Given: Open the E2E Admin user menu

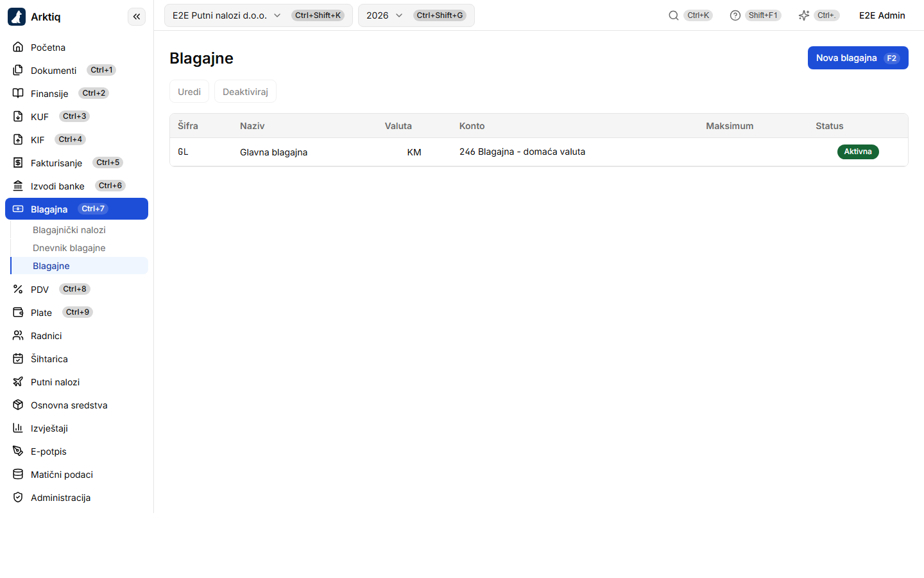Looking at the screenshot, I should point(882,15).
